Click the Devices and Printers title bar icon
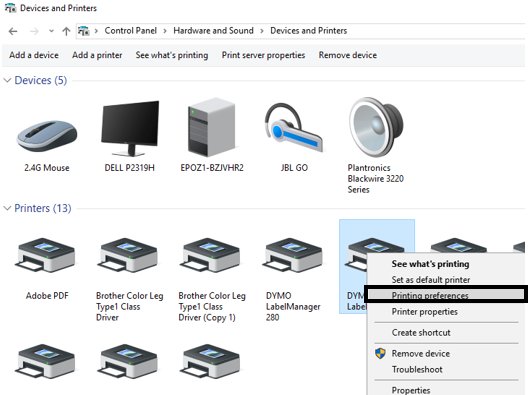Image resolution: width=532 pixels, height=395 pixels. [x=11, y=8]
